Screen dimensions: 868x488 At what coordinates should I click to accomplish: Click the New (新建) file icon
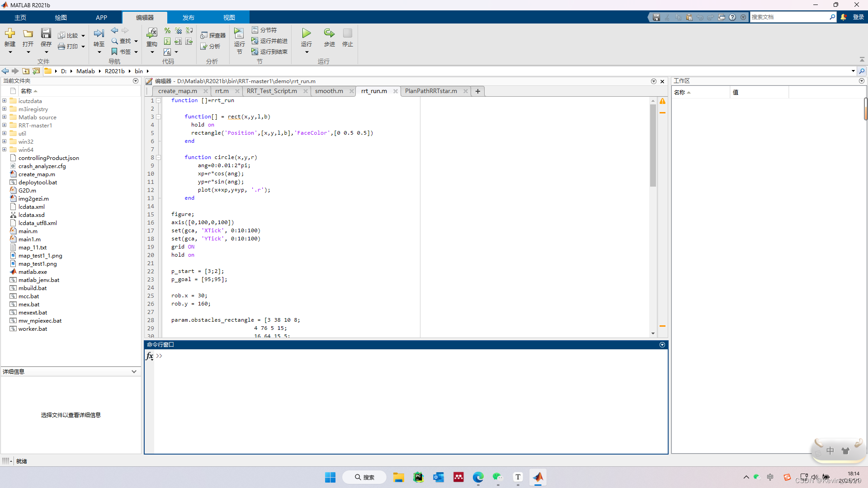point(10,33)
